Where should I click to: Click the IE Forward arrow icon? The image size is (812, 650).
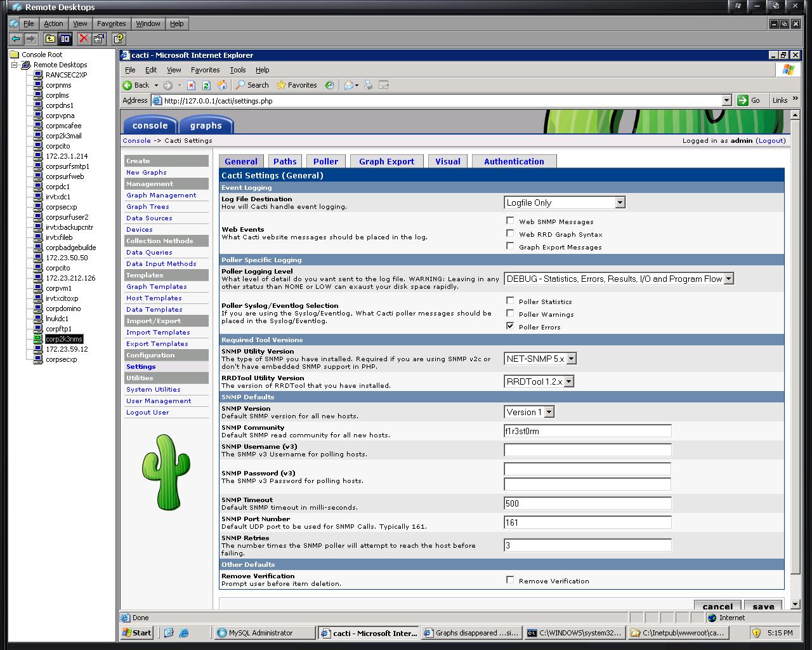pyautogui.click(x=167, y=85)
